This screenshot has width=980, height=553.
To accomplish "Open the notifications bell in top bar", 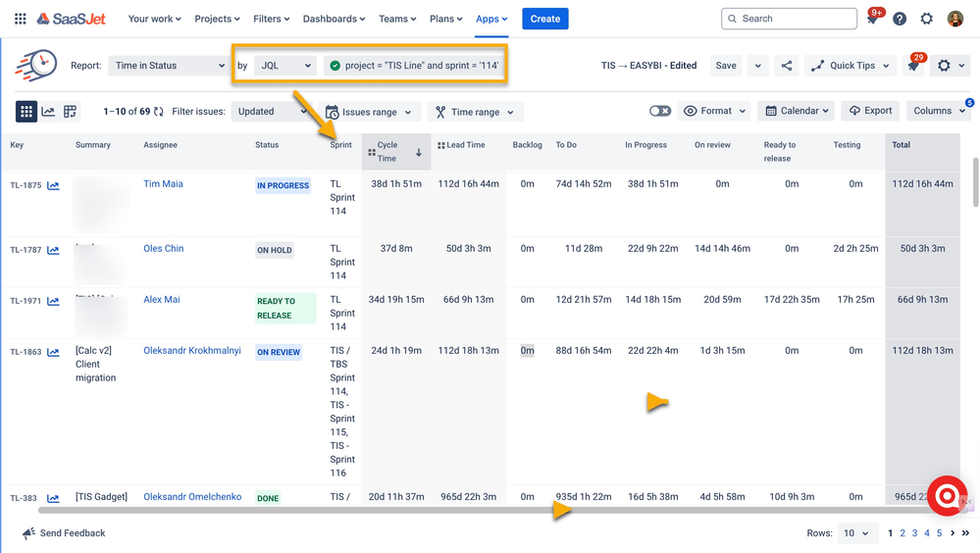I will pos(872,19).
